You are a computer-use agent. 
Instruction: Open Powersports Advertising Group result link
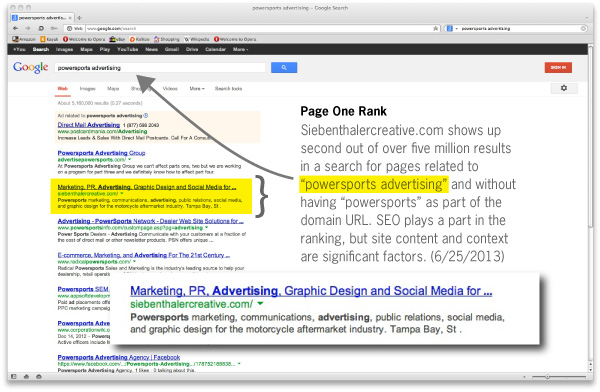[101, 153]
